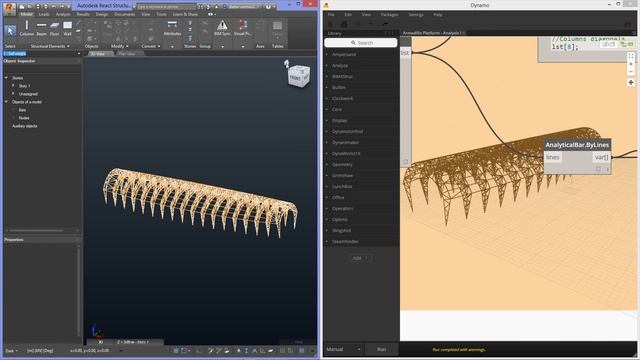640x360 pixels.
Task: Click the Dynamo undo toolbar icon
Action: point(371,24)
